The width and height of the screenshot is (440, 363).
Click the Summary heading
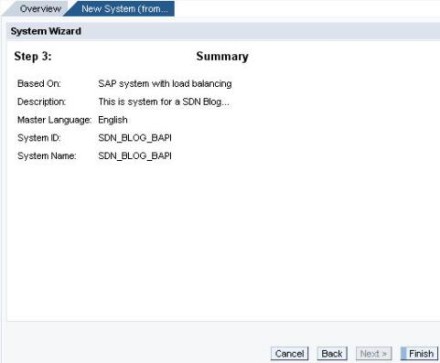pyautogui.click(x=222, y=56)
